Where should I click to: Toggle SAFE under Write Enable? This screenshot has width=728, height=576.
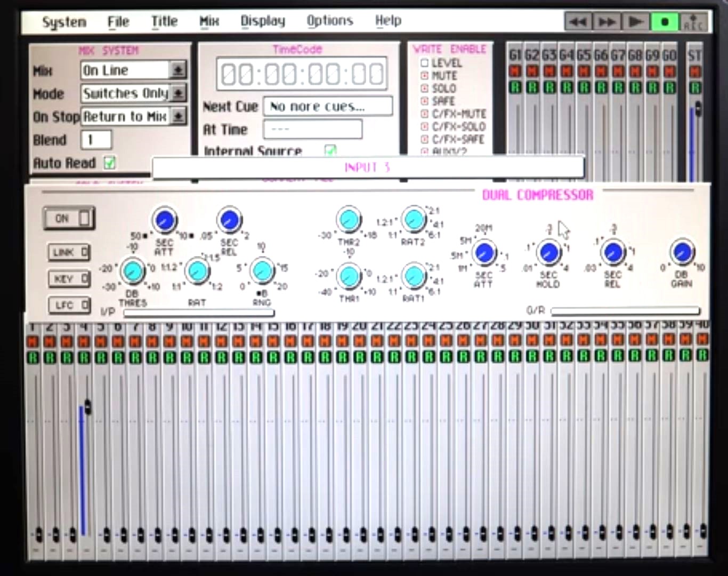425,101
